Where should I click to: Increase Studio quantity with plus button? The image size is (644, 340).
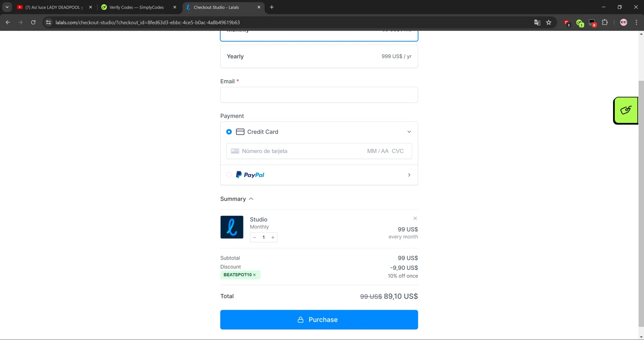(x=273, y=237)
